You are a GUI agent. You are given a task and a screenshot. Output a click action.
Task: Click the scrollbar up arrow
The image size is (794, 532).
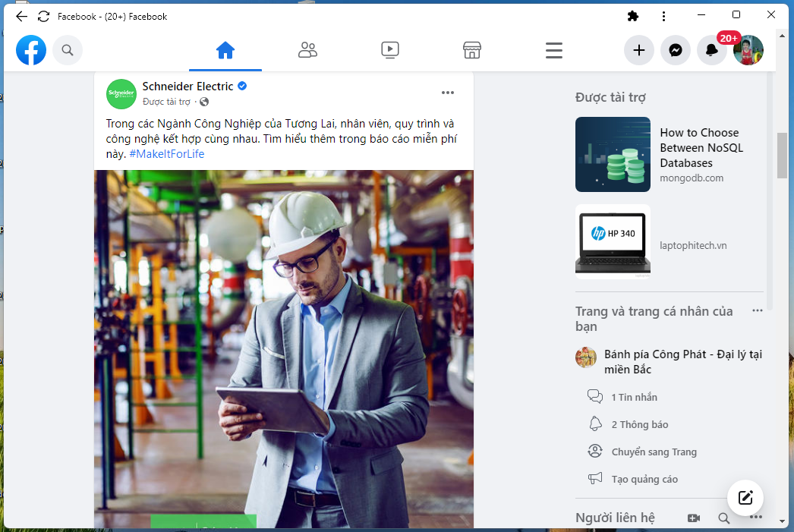tap(782, 36)
